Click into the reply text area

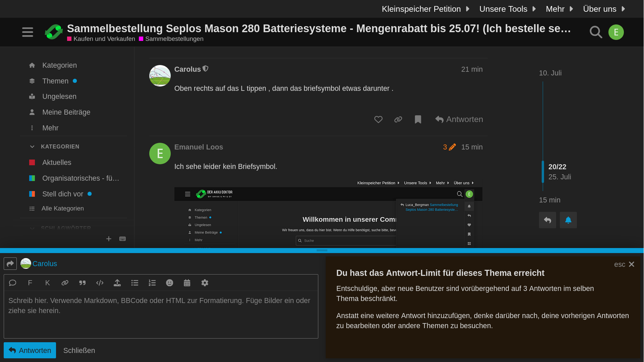tap(161, 314)
